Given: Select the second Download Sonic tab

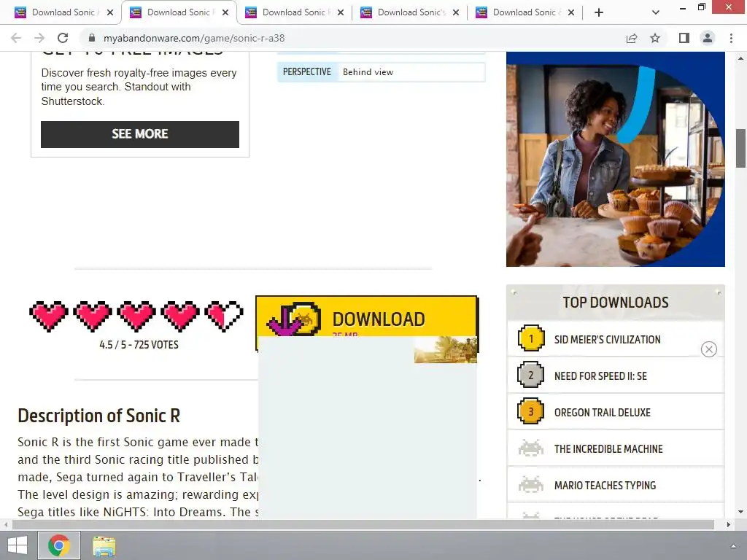Looking at the screenshot, I should point(179,12).
